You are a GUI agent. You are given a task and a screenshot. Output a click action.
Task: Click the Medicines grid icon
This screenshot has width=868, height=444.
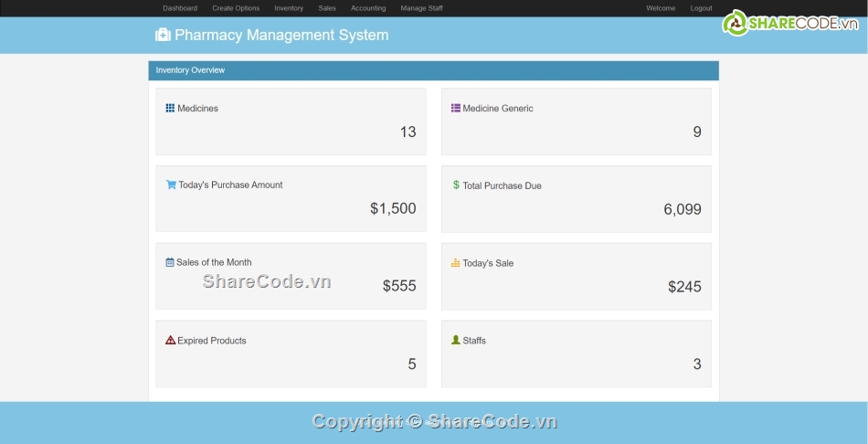point(170,108)
